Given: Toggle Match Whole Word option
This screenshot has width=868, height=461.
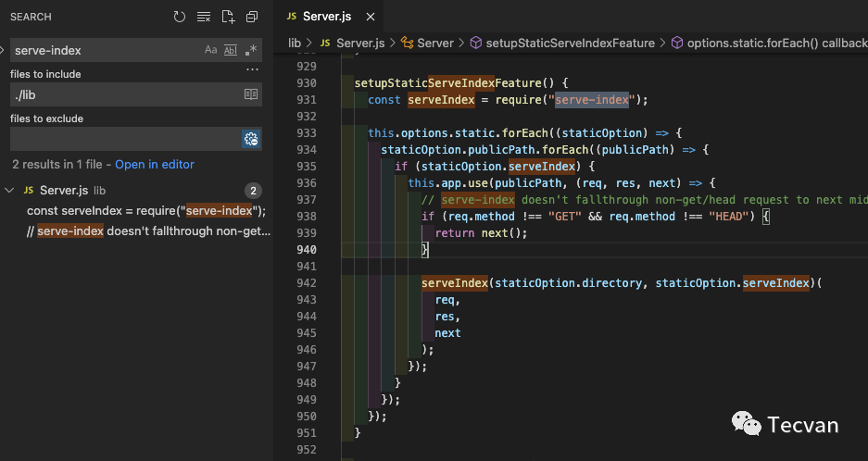Looking at the screenshot, I should click(231, 50).
